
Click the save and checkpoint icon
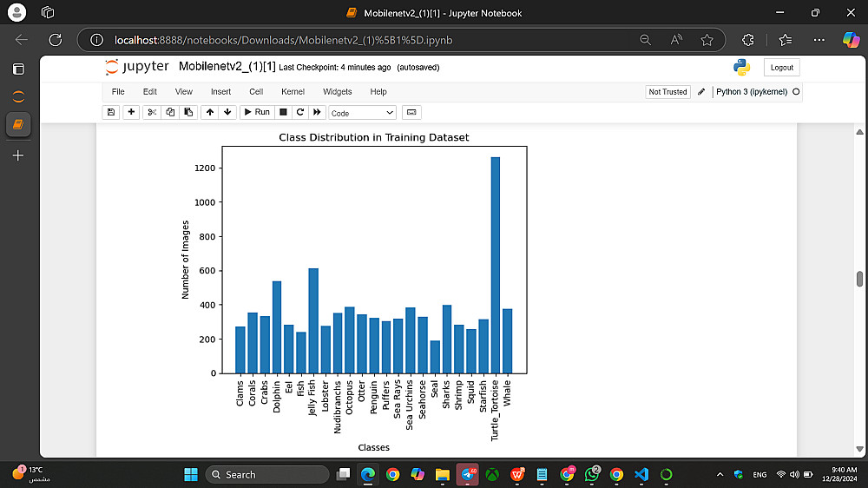[111, 112]
